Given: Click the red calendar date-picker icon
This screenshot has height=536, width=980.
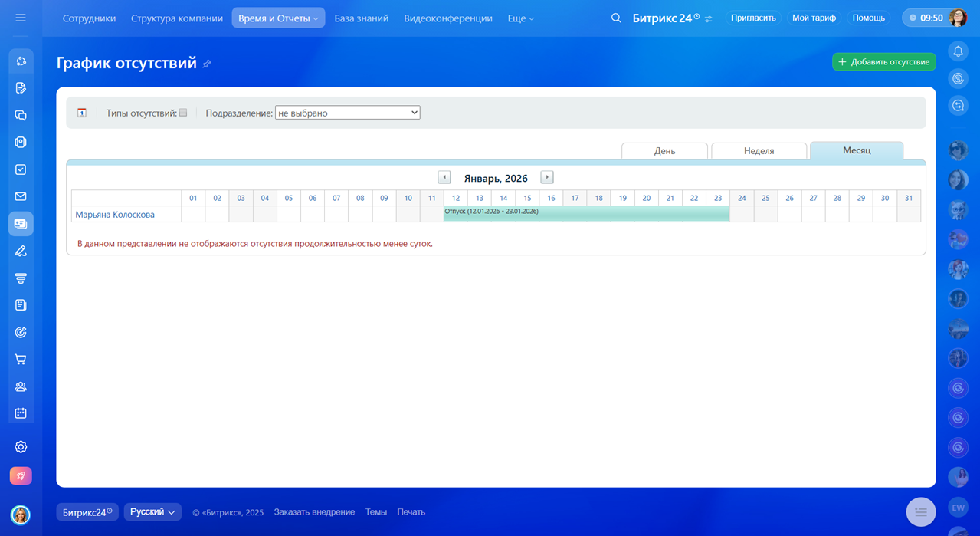Looking at the screenshot, I should 82,113.
